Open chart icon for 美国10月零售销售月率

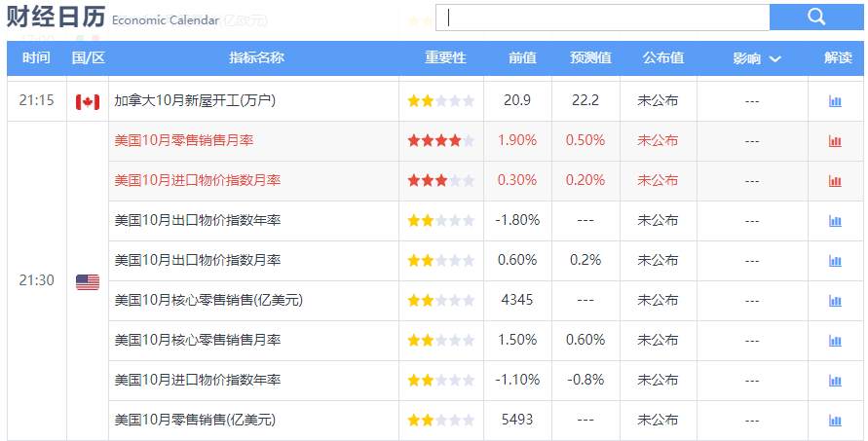[835, 141]
